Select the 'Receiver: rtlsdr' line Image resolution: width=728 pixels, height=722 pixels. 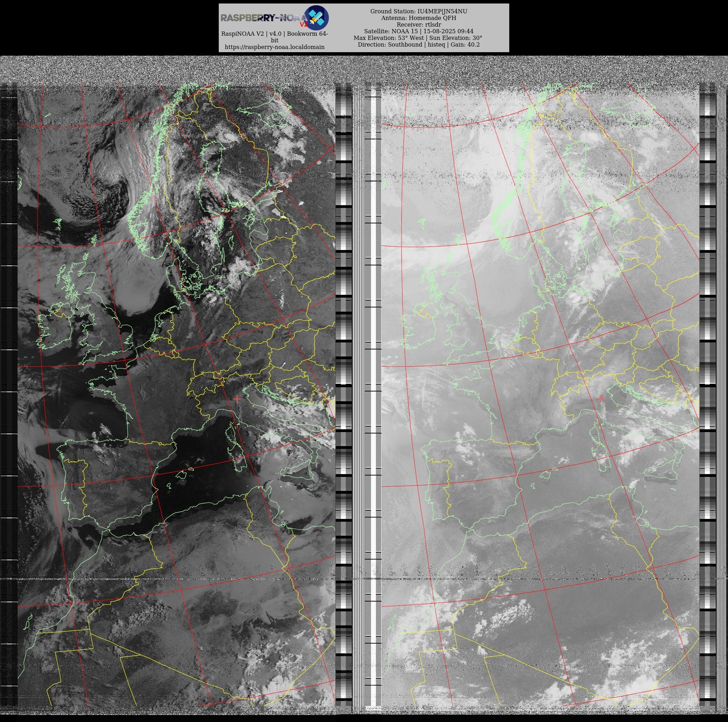tap(419, 25)
